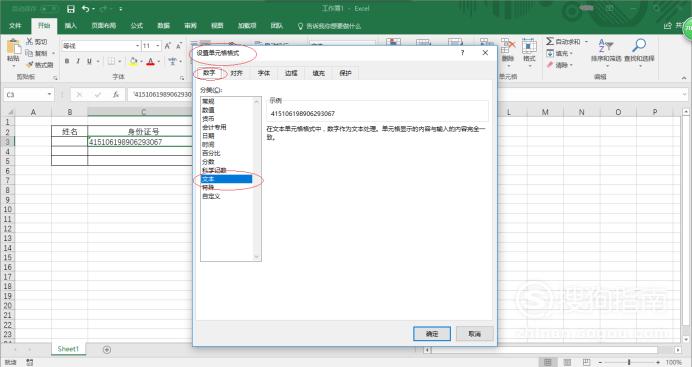Confirm the dialog with 确定
This screenshot has width=692, height=367.
tap(432, 334)
